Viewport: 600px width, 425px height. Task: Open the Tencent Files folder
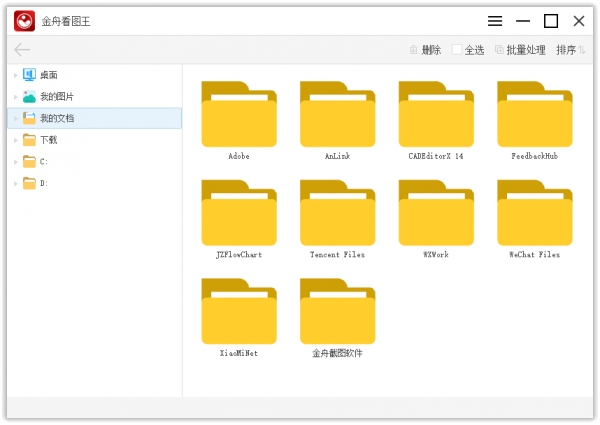(337, 213)
